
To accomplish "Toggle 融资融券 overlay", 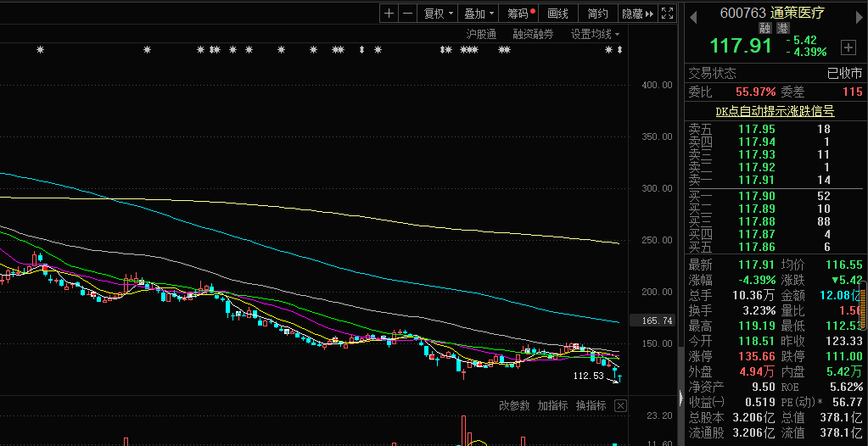I will (533, 34).
